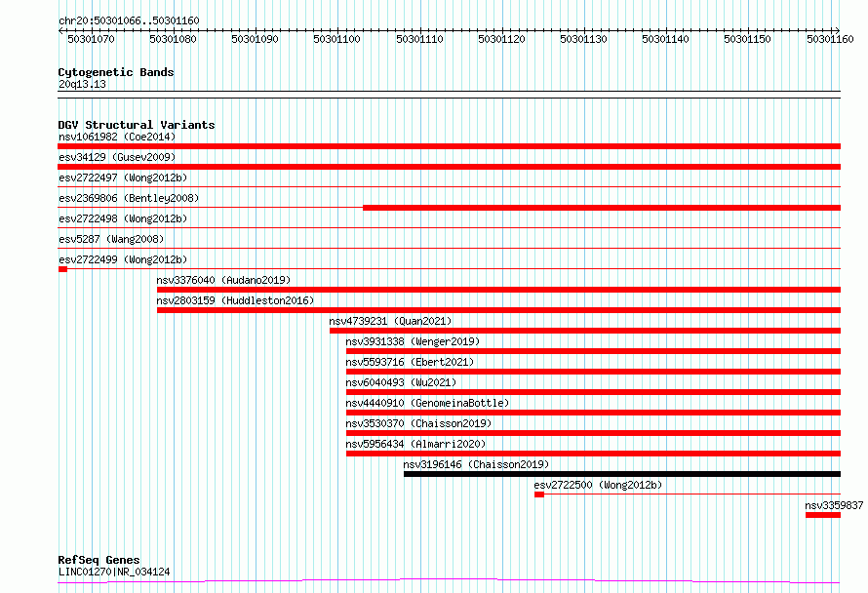This screenshot has height=593, width=868.
Task: Click the red bar below nsv4440910 (GenomeinaBottle)
Action: [593, 413]
